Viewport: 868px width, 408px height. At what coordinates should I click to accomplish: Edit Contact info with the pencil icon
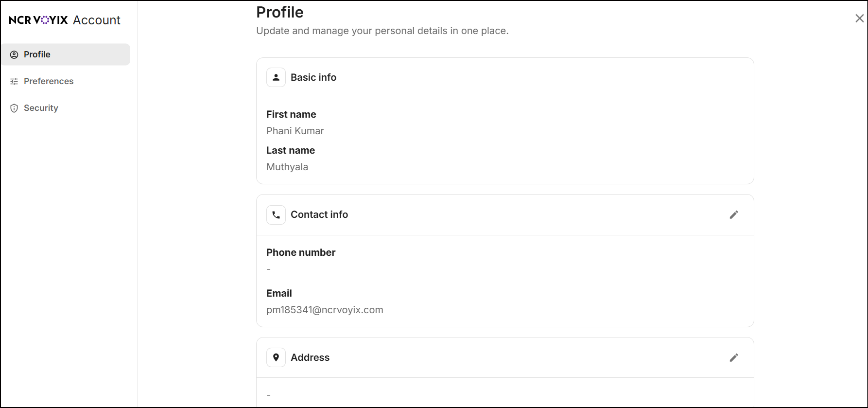734,214
